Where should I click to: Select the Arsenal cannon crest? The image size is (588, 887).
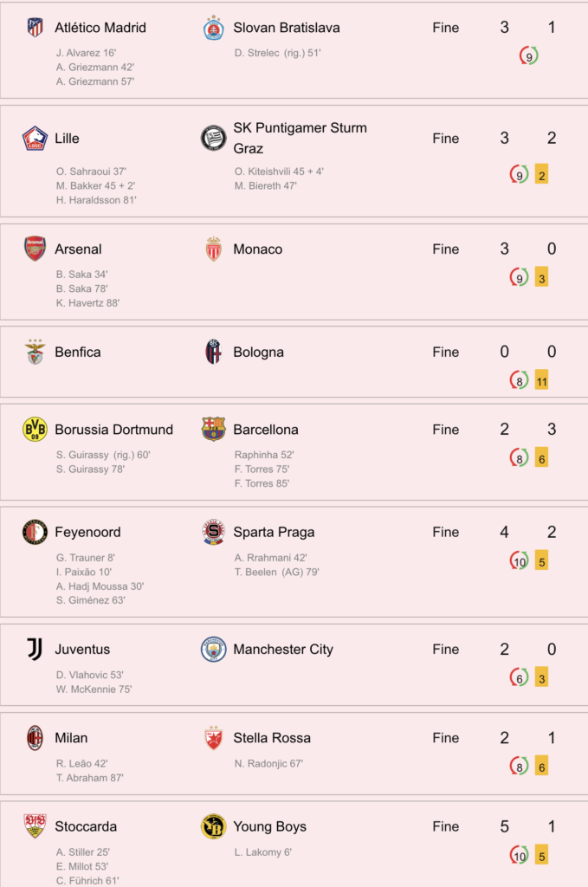tap(35, 249)
